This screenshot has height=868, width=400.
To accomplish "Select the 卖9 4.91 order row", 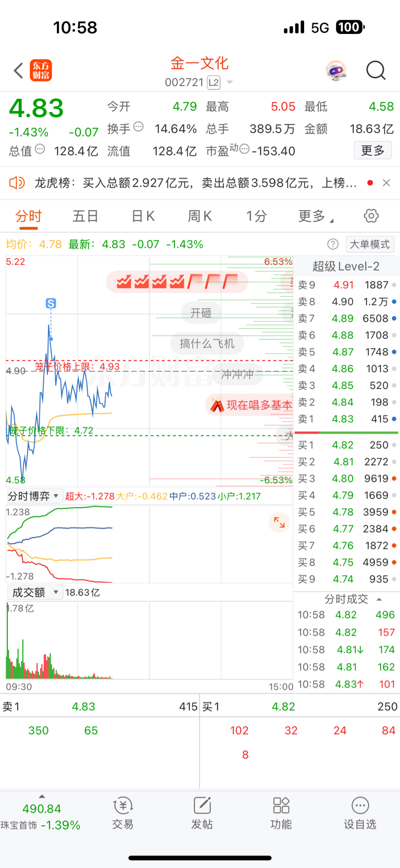I will pyautogui.click(x=347, y=285).
